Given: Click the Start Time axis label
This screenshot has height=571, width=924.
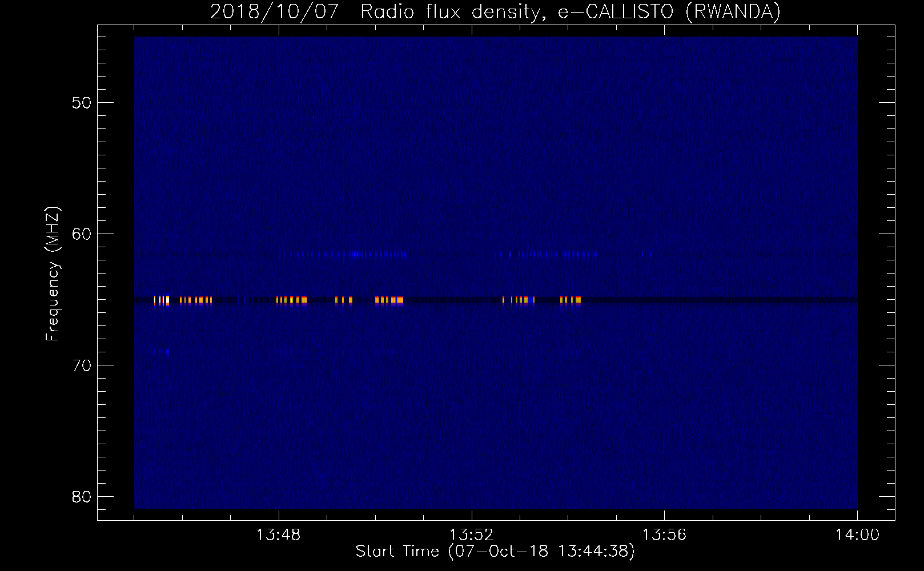Looking at the screenshot, I should point(495,552).
